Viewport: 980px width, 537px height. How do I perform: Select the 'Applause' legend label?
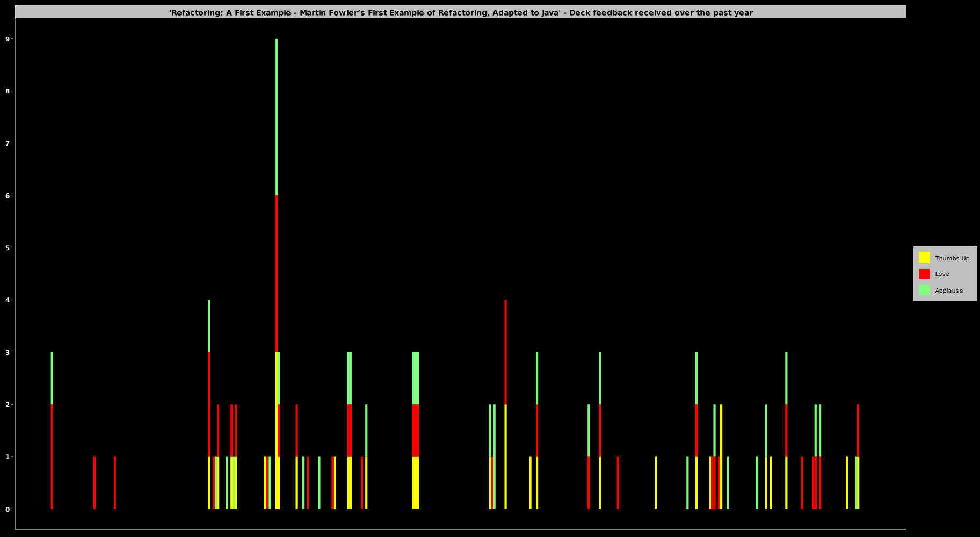[949, 291]
